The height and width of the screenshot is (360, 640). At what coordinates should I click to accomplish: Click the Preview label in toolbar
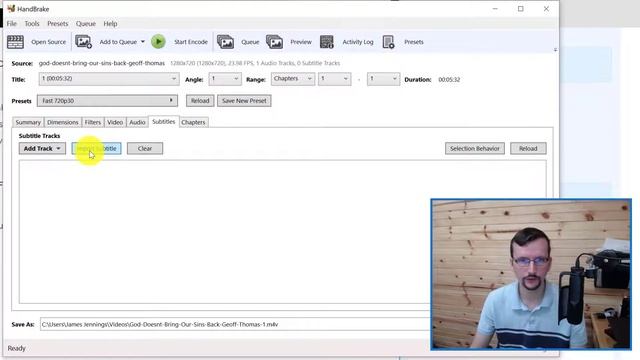click(301, 42)
